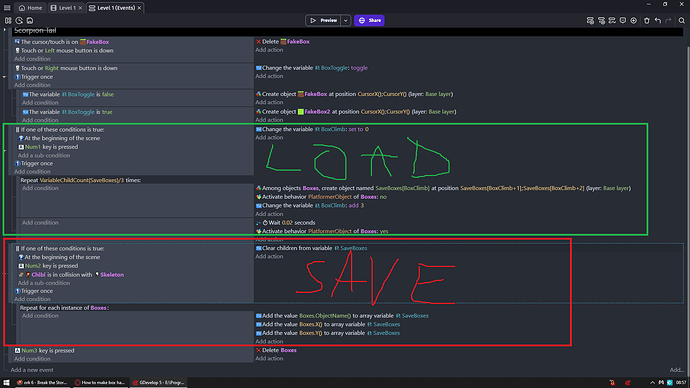
Task: Click 'Add condition' under Num3 key event
Action: (32, 359)
